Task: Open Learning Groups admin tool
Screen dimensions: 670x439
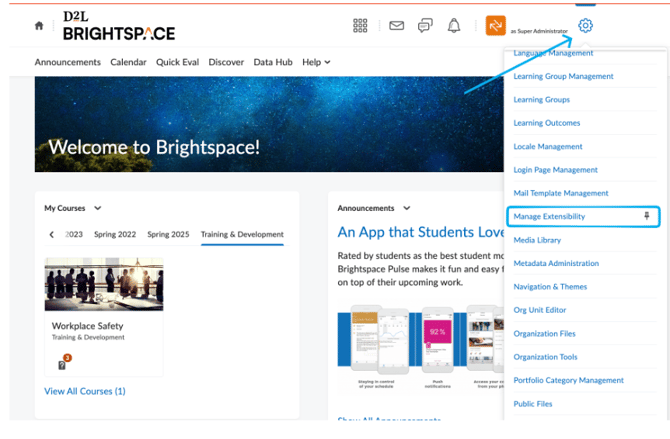Action: [x=541, y=100]
